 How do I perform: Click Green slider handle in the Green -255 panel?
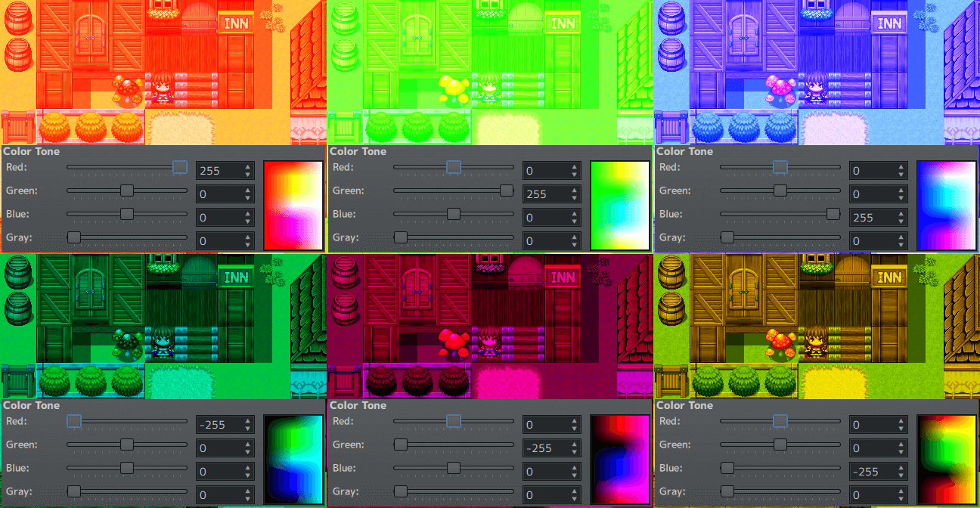tap(401, 444)
